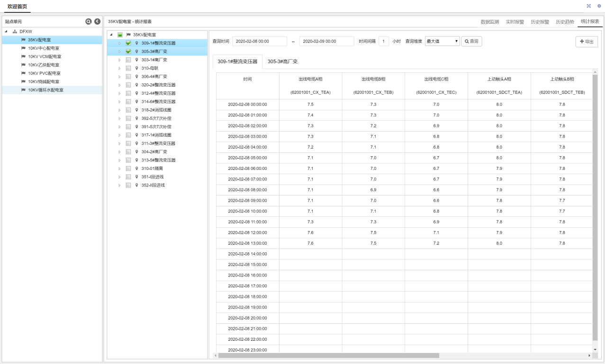Click the flag icon of the 35KV配电室 device tree root
This screenshot has height=364, width=605.
(x=128, y=35)
